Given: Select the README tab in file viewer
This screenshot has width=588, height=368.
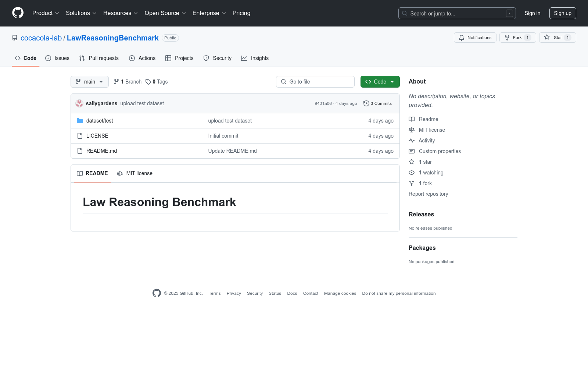Looking at the screenshot, I should [x=92, y=173].
